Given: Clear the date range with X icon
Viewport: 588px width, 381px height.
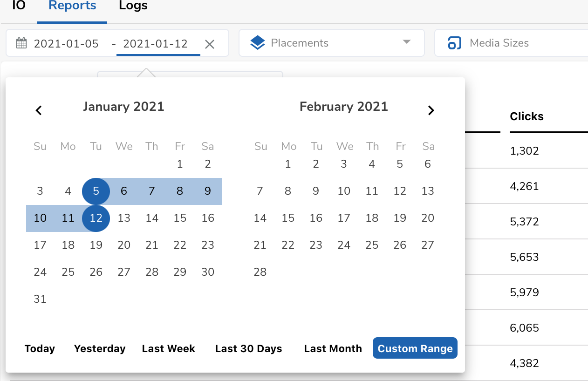Looking at the screenshot, I should (210, 44).
